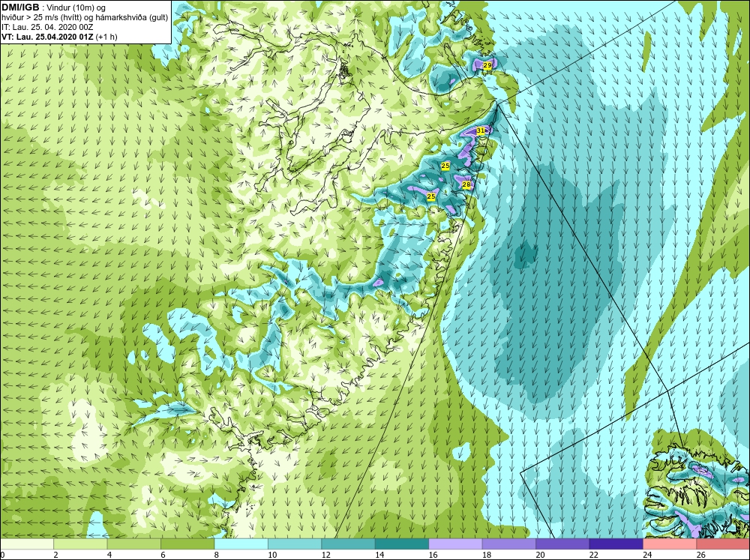The image size is (750, 560).
Task: Select the legend scale label "26"
Action: (700, 555)
